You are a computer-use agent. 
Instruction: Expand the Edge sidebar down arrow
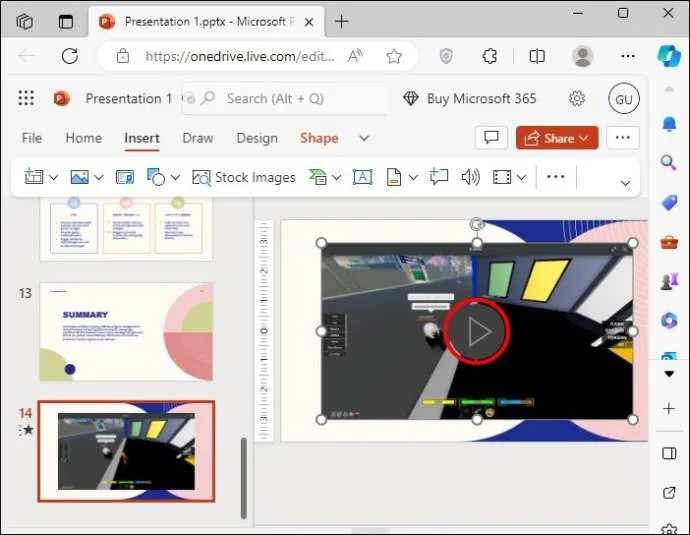coord(669,374)
